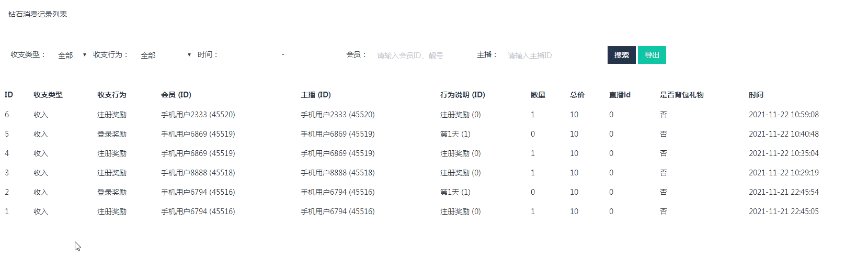This screenshot has width=868, height=267.
Task: Click 手机用户8888 (45518) in 主播 column
Action: click(338, 172)
